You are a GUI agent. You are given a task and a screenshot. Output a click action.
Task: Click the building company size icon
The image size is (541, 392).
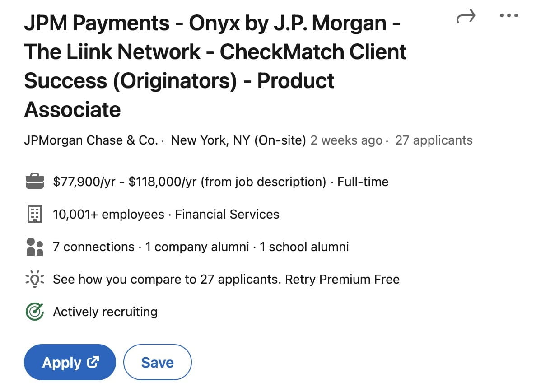click(35, 215)
